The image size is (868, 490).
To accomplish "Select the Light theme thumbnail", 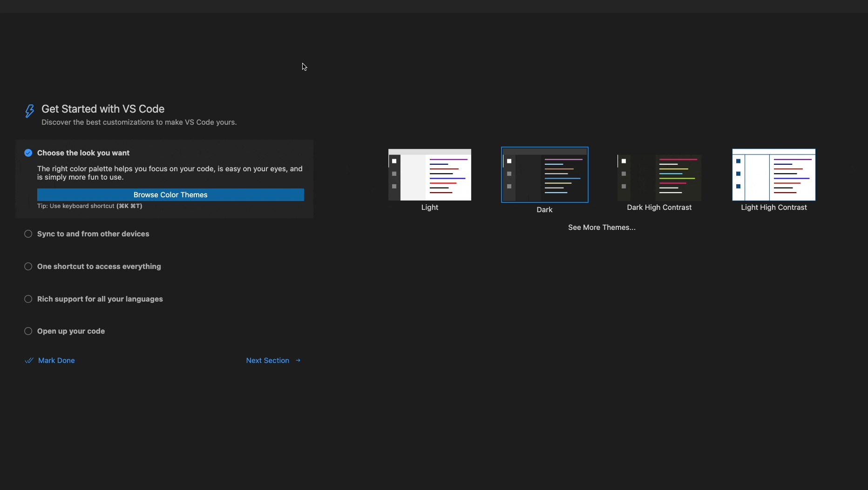I will 430,175.
